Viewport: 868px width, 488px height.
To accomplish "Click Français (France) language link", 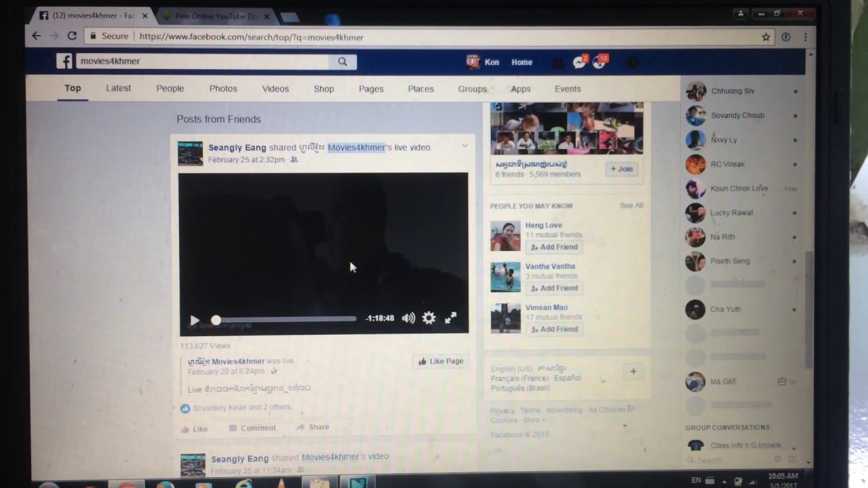I will pyautogui.click(x=520, y=378).
